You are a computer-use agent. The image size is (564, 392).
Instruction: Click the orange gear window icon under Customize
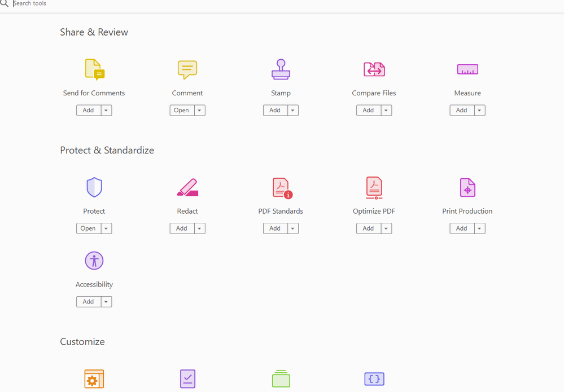tap(94, 378)
